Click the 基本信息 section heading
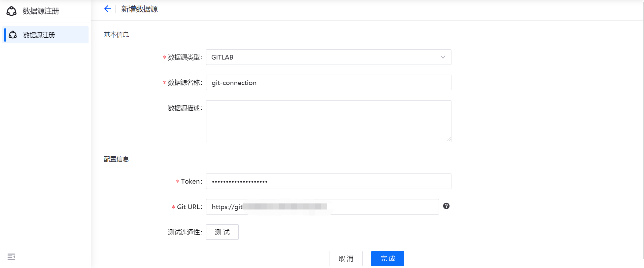The width and height of the screenshot is (644, 268). (116, 35)
